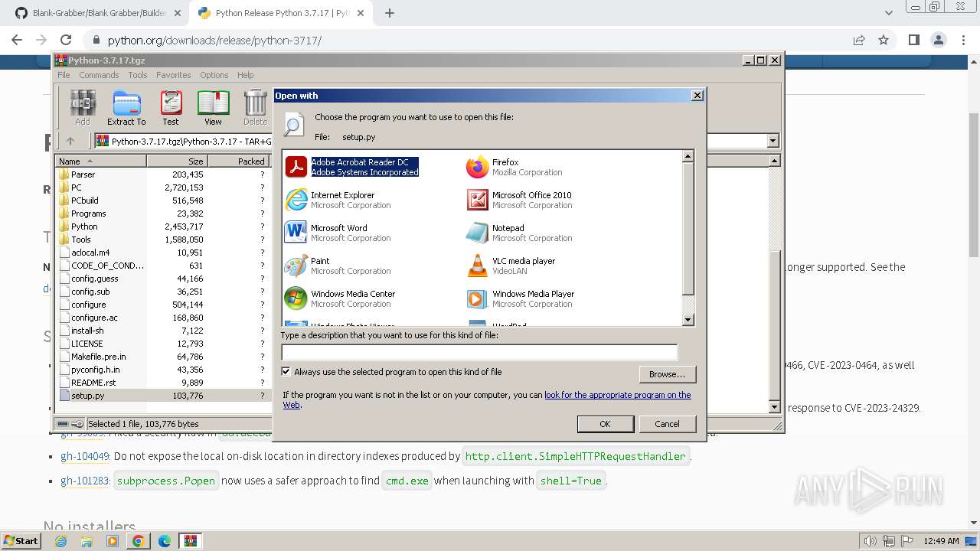
Task: Close the Open with dialog
Action: point(697,96)
